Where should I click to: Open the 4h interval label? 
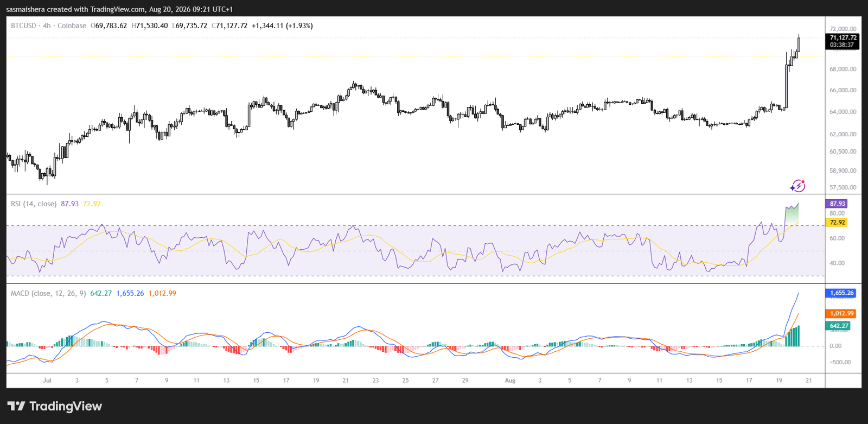pyautogui.click(x=47, y=26)
